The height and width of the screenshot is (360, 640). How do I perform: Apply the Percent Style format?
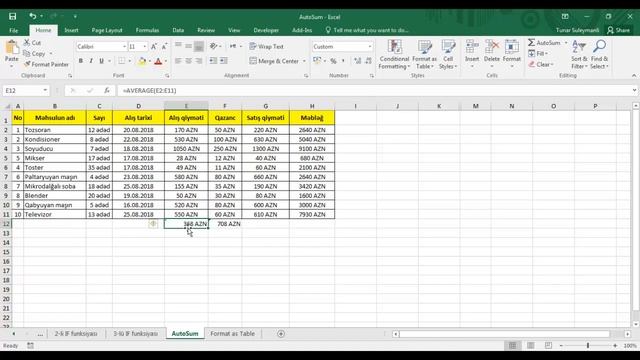click(333, 61)
